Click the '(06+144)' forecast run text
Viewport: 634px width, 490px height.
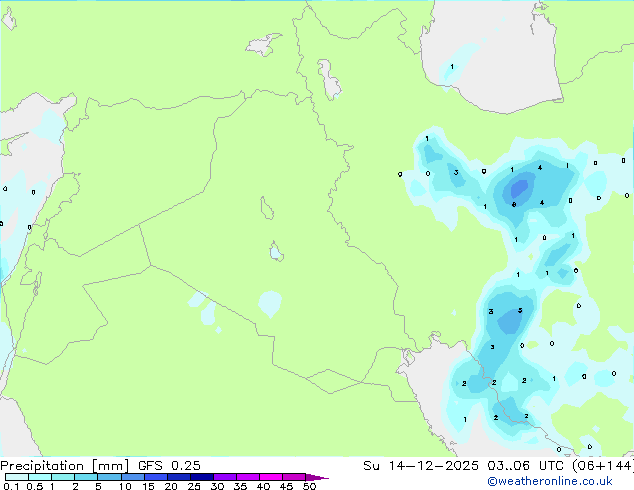[602, 466]
